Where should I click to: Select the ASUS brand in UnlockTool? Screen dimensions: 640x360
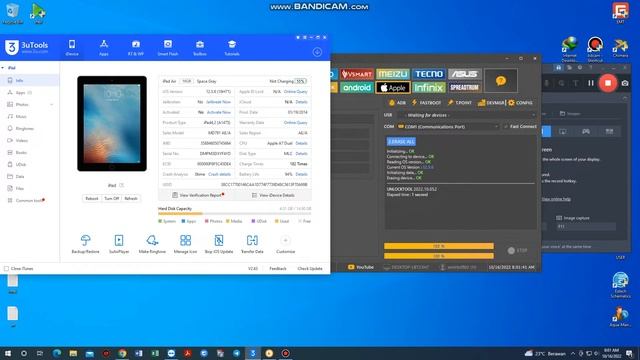coord(464,74)
